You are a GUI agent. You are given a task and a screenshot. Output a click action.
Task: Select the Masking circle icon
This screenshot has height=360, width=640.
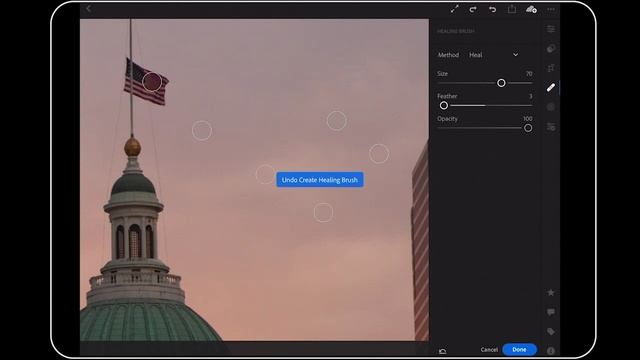(551, 107)
